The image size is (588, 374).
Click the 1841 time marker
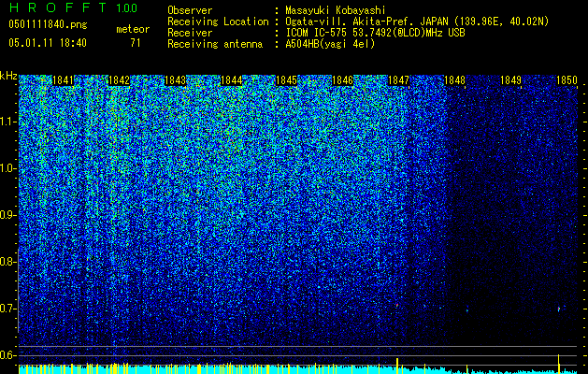63,80
